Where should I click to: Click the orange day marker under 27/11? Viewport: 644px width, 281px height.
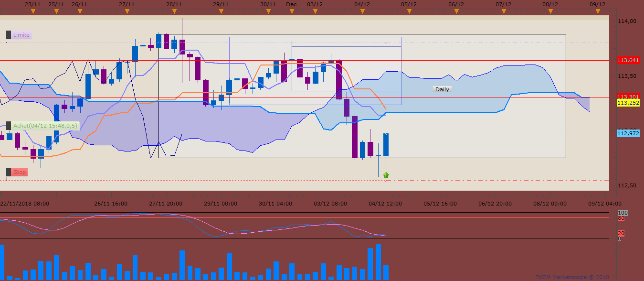(x=127, y=11)
